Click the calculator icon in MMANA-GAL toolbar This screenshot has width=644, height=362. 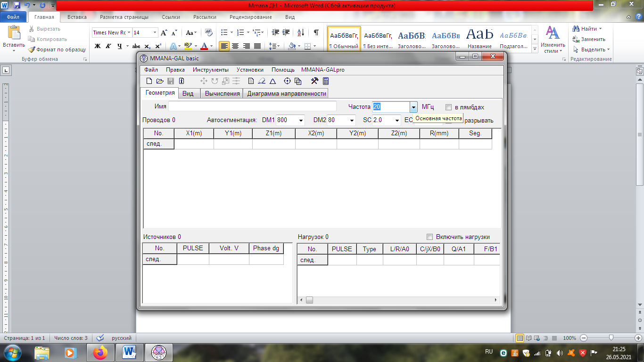[326, 81]
